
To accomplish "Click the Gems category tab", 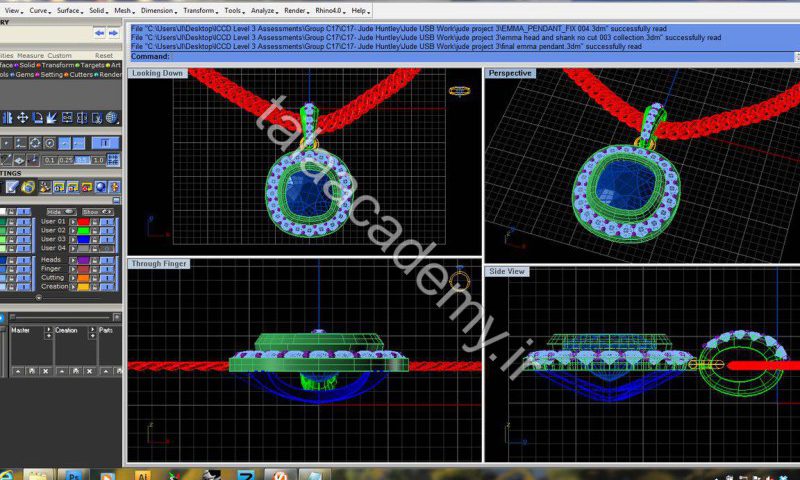I will [x=24, y=74].
